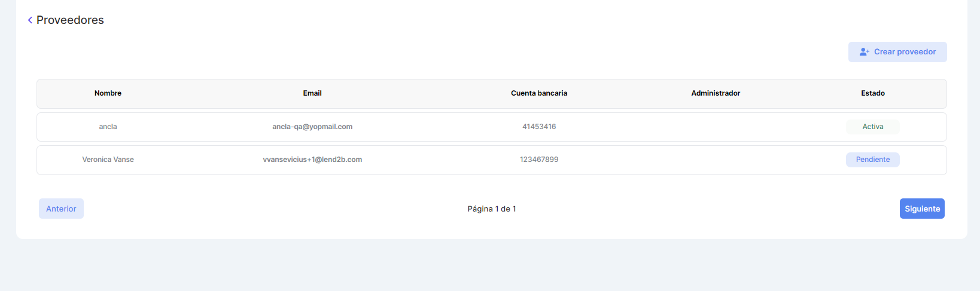Click the Estado column header

point(872,93)
